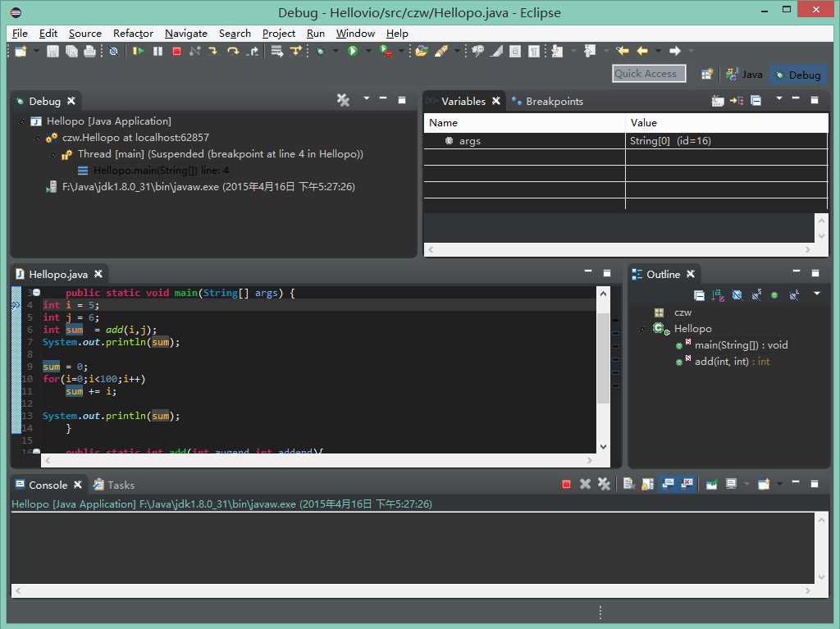Click Open Console icon with plus
This screenshot has width=840, height=629.
coord(764,485)
